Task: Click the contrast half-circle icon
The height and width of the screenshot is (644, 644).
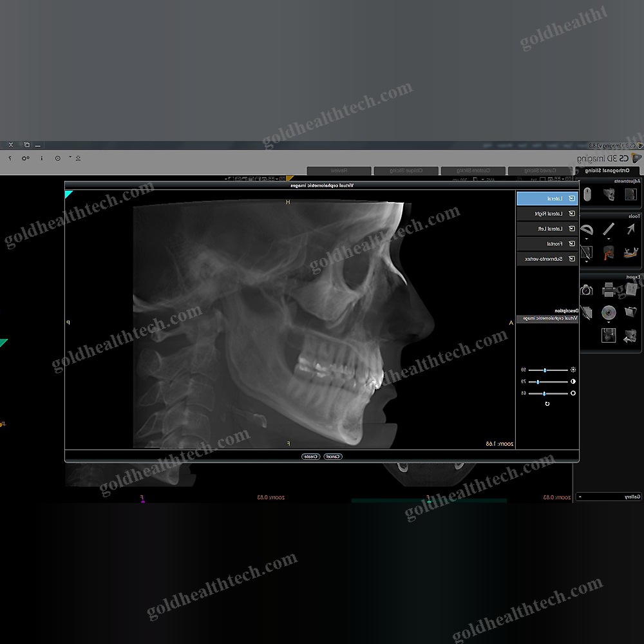Action: pyautogui.click(x=573, y=381)
